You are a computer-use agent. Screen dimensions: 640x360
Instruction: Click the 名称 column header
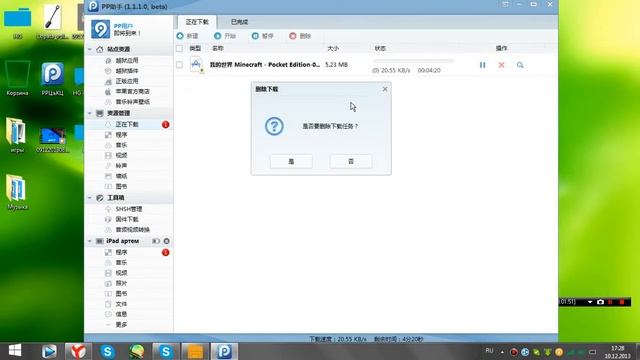tap(218, 48)
